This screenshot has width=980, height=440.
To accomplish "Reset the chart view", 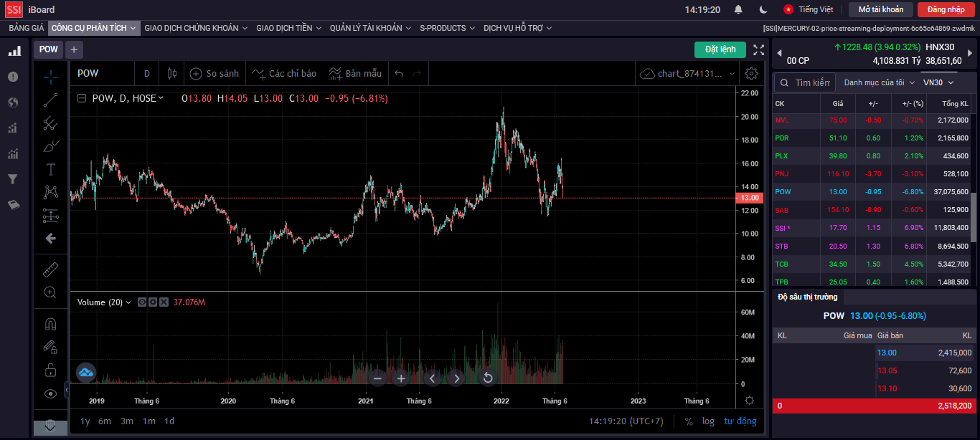I will [x=488, y=378].
